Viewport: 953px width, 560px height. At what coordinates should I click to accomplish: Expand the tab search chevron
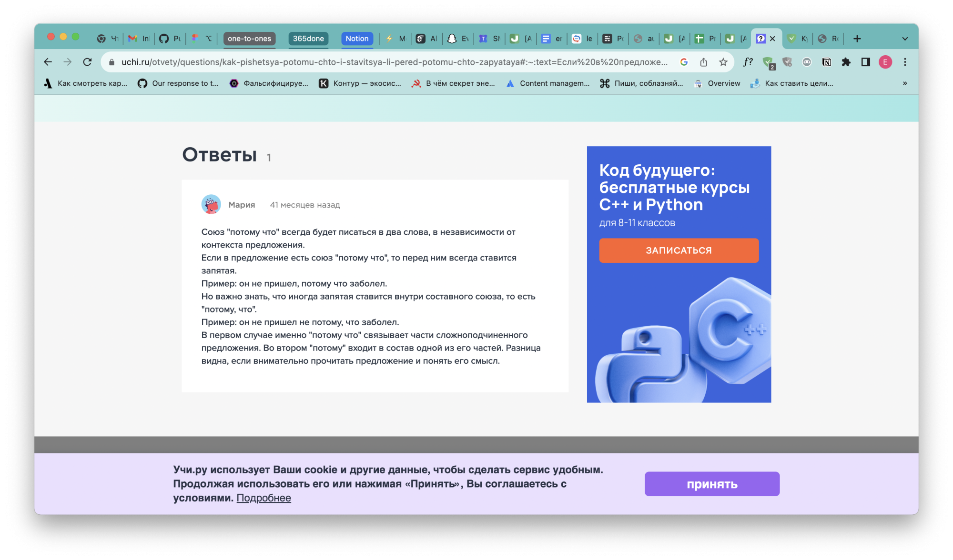pos(903,39)
